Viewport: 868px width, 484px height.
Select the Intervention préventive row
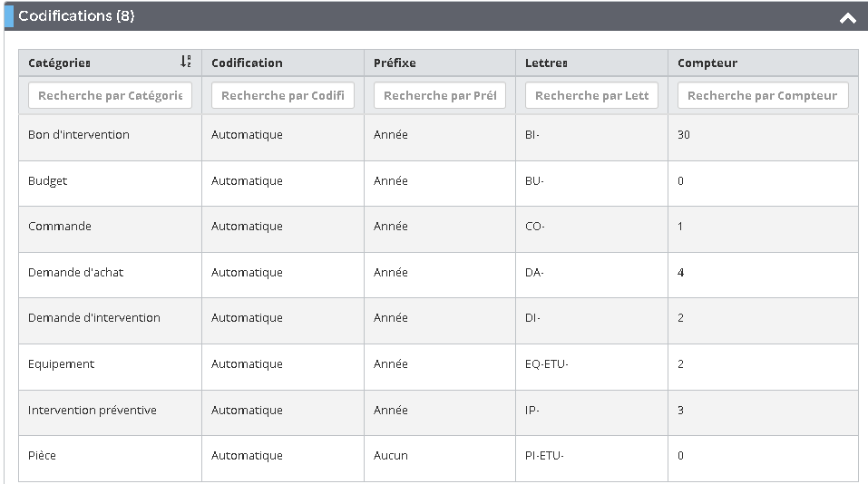93,411
